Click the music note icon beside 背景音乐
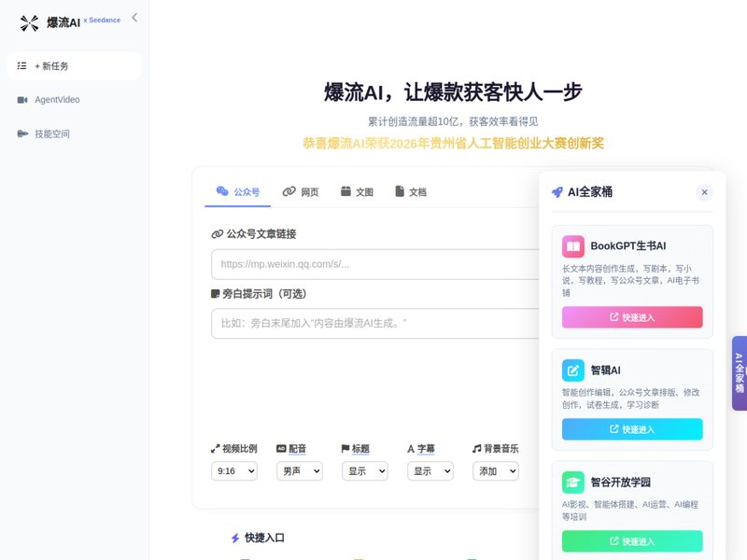Screen dimensions: 747x560 pos(477,449)
